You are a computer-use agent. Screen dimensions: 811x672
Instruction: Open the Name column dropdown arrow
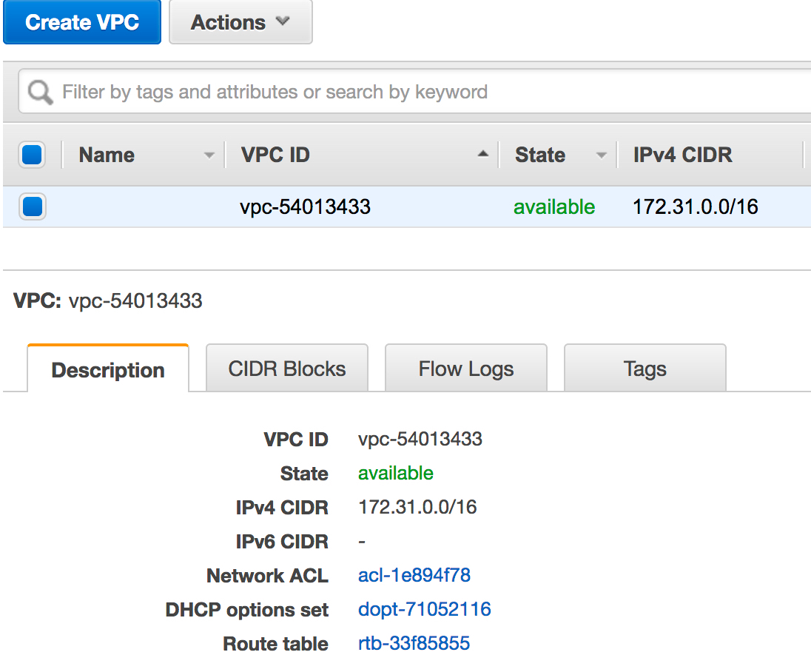pos(209,155)
